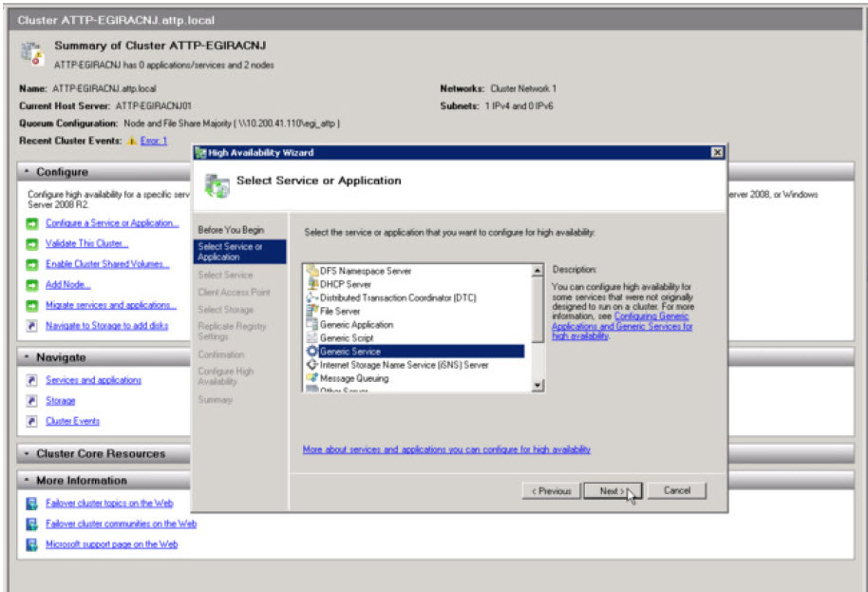Open the Storage link under Navigate
This screenshot has width=868, height=592.
point(61,400)
